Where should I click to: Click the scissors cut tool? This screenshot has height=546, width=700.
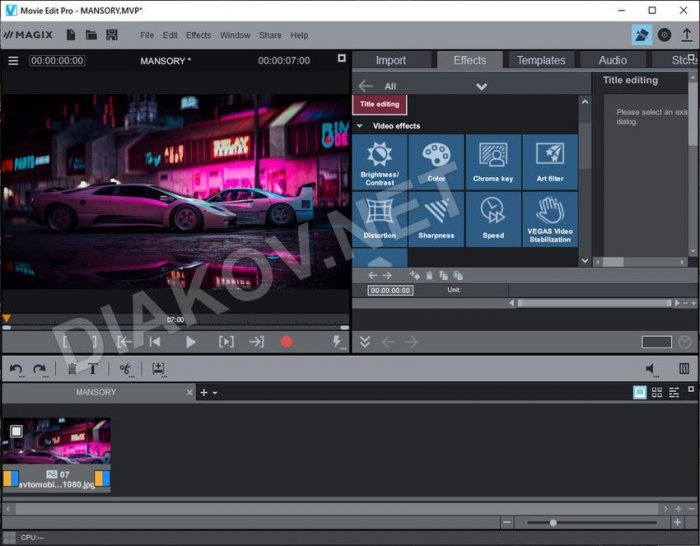(x=125, y=369)
